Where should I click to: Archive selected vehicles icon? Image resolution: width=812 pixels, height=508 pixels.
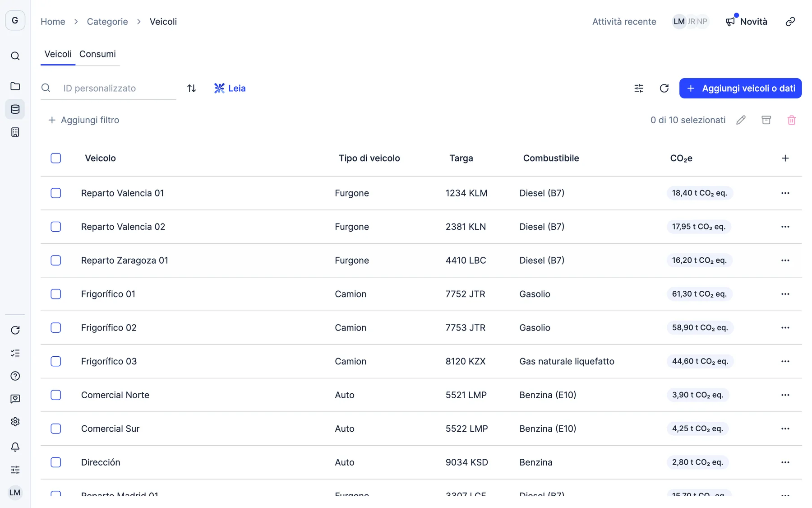pos(766,120)
